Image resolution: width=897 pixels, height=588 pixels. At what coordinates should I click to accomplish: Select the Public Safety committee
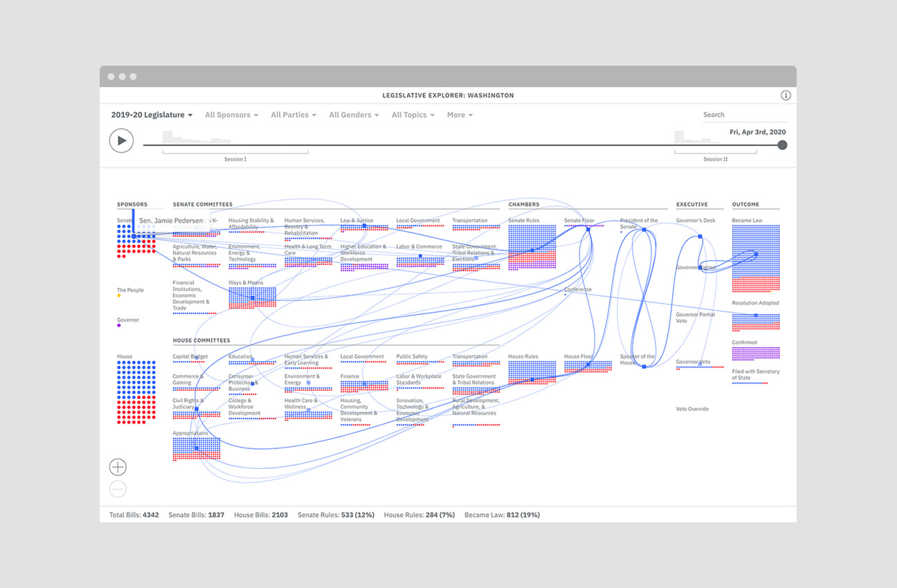coord(420,359)
